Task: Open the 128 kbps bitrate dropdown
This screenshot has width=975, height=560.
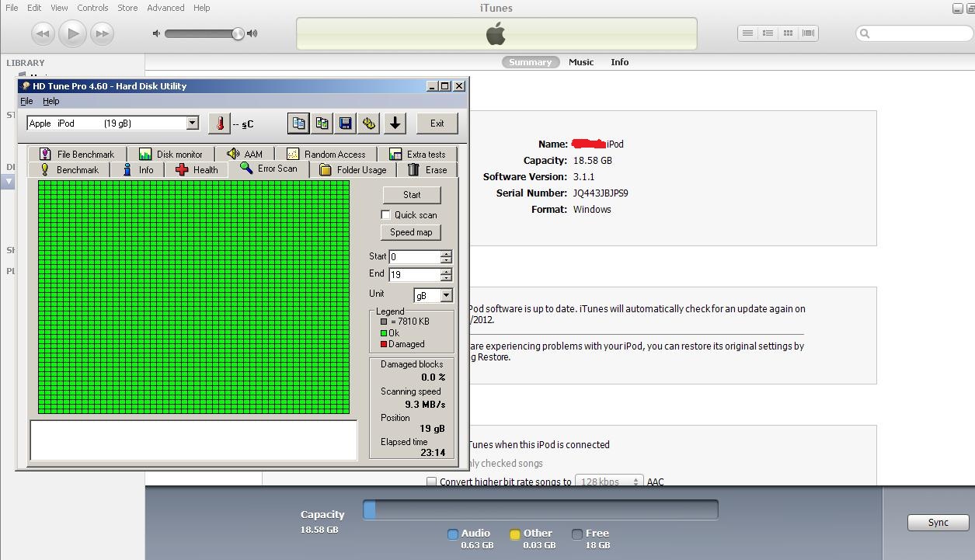Action: point(609,482)
